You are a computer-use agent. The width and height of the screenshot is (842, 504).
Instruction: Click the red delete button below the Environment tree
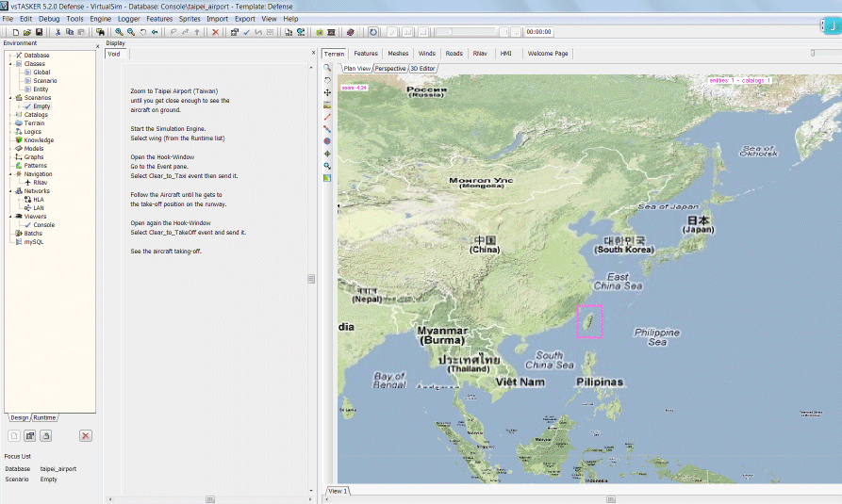pos(86,435)
